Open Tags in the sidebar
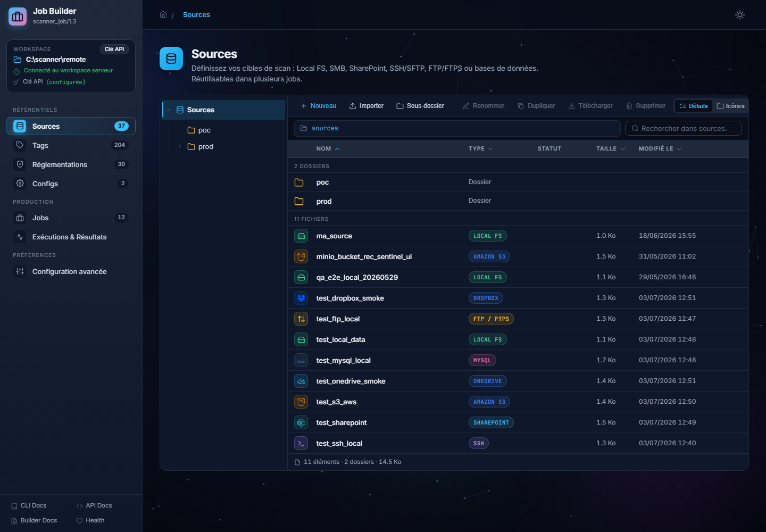The width and height of the screenshot is (766, 532). point(71,145)
